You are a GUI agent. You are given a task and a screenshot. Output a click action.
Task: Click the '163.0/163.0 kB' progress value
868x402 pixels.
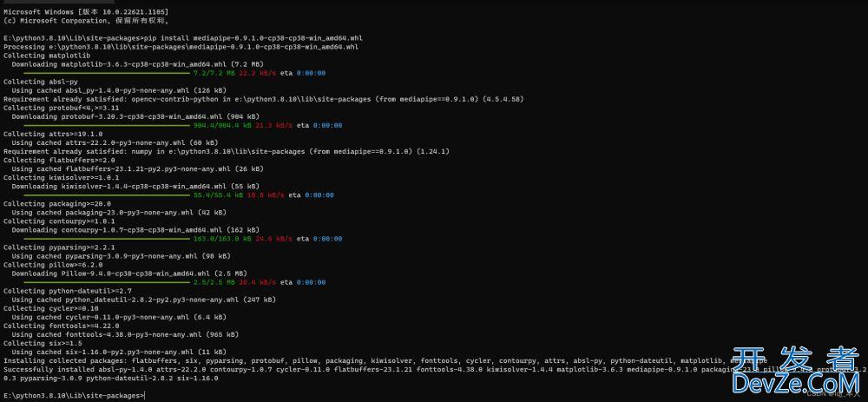coord(222,239)
